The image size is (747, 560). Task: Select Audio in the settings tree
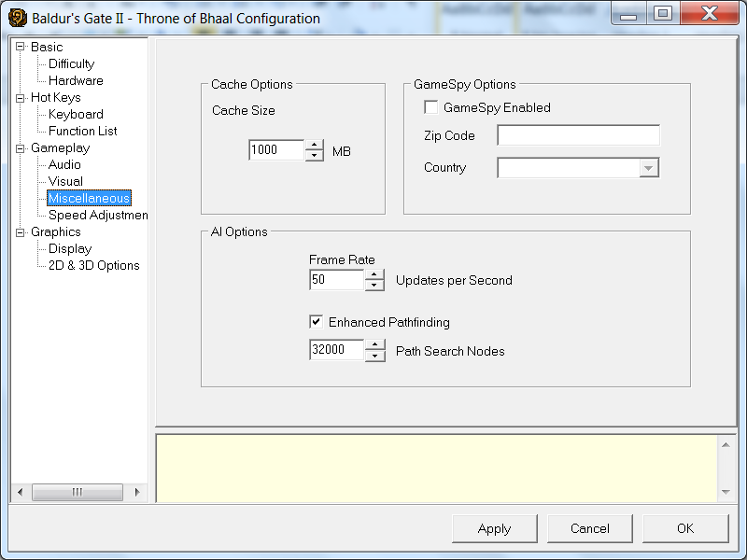pyautogui.click(x=64, y=164)
